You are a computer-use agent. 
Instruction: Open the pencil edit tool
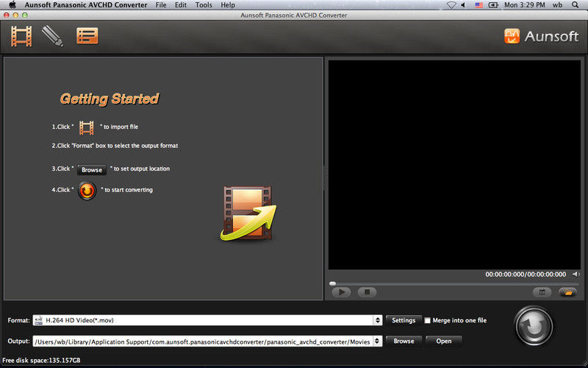tap(52, 36)
